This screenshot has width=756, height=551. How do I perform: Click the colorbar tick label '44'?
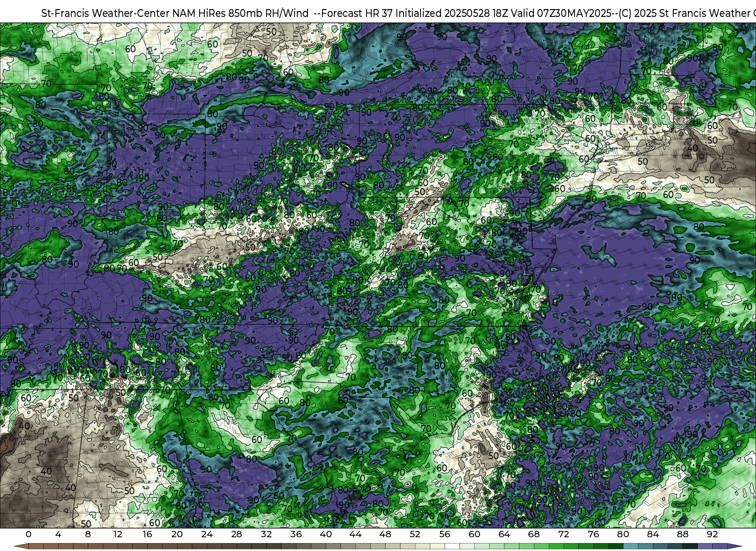pos(356,534)
